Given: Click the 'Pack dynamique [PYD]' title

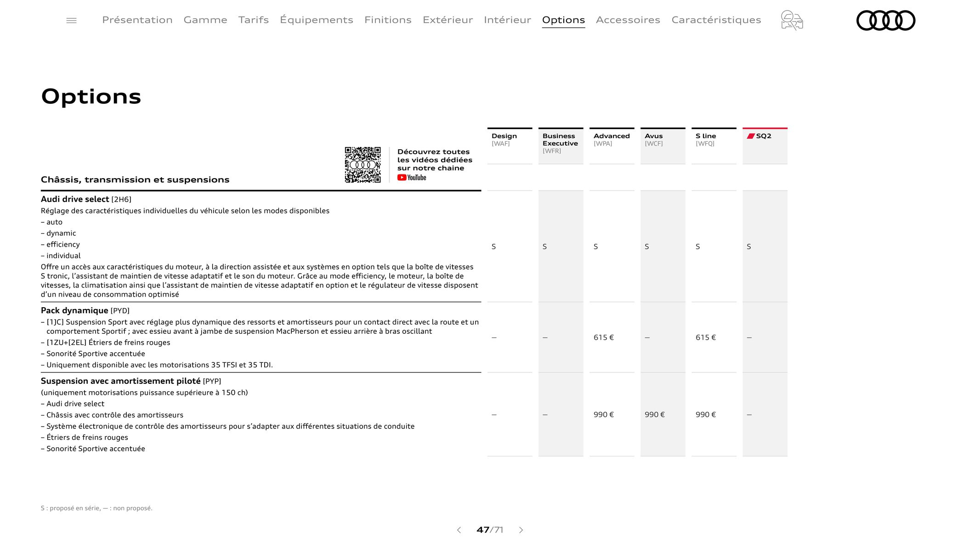Looking at the screenshot, I should 85,311.
